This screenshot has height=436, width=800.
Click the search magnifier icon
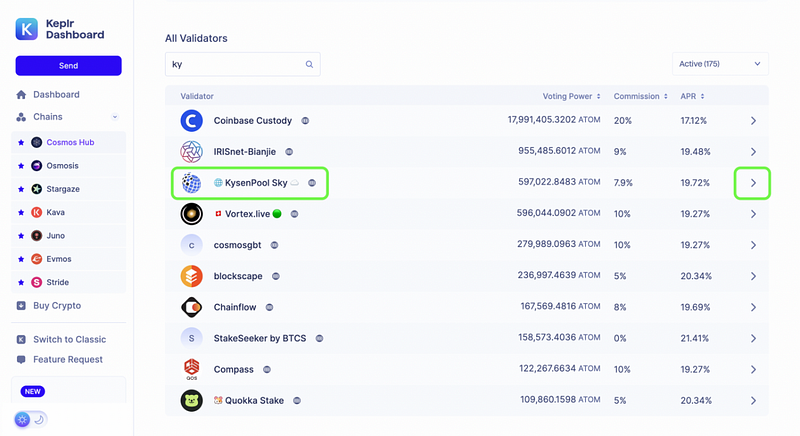(310, 64)
